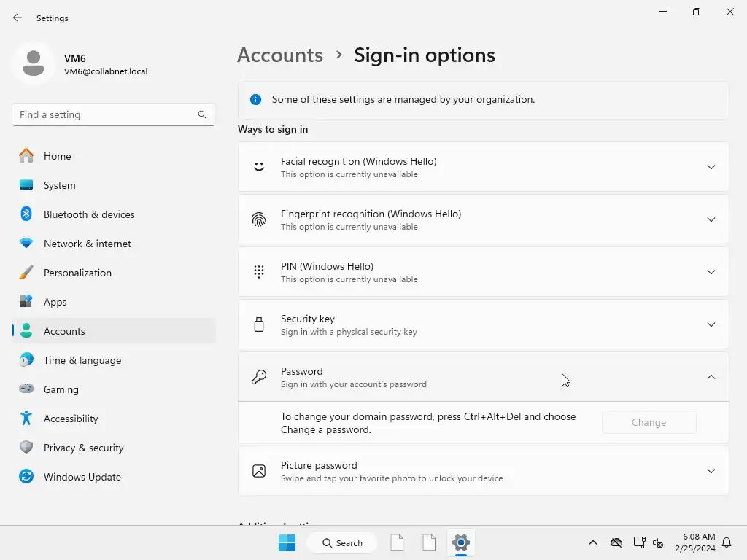Open notifications bell in taskbar
The image size is (747, 560).
click(x=727, y=542)
